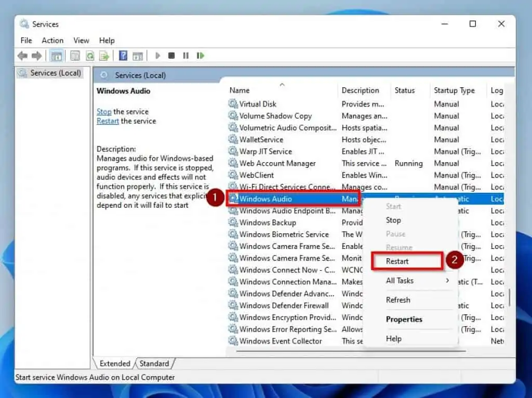The height and width of the screenshot is (398, 532).
Task: Select Properties in the context menu
Action: [404, 319]
